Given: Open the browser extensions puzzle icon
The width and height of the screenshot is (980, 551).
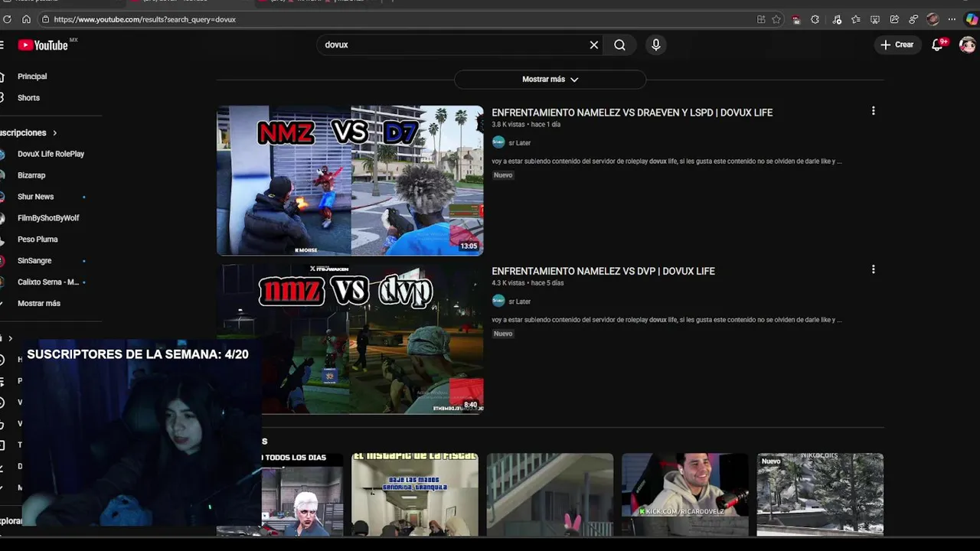Looking at the screenshot, I should tap(815, 19).
